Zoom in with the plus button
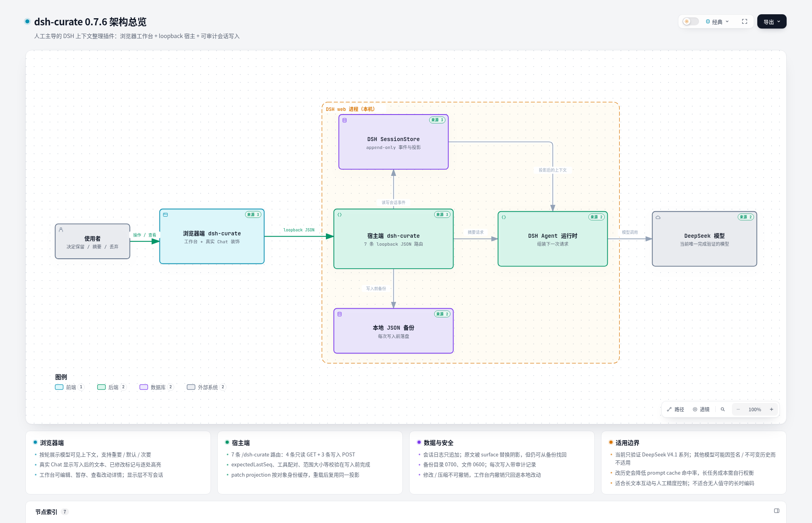This screenshot has width=812, height=523. [x=772, y=409]
